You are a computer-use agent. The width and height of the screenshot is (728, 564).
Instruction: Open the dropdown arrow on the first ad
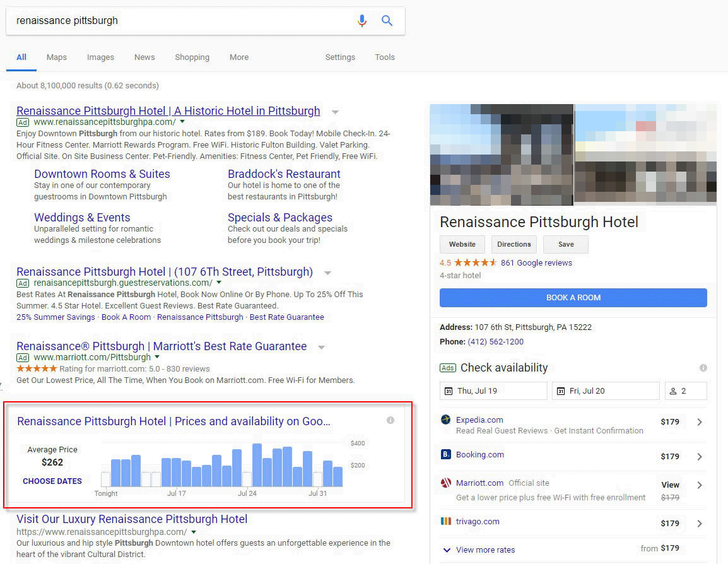coord(334,112)
